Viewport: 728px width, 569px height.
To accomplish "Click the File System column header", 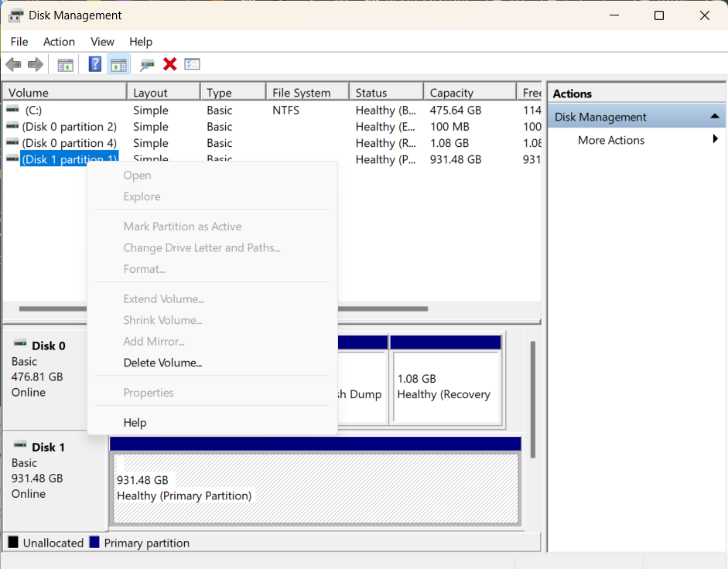I will (x=302, y=93).
